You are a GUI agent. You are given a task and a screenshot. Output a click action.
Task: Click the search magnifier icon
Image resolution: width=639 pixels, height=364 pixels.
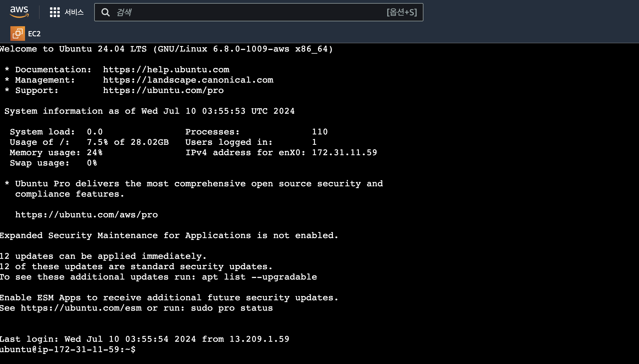105,12
